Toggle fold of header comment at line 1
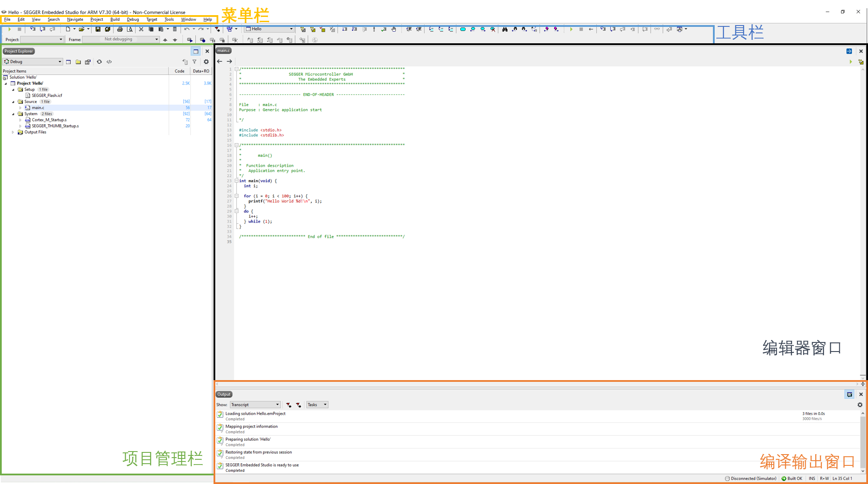 coord(236,69)
